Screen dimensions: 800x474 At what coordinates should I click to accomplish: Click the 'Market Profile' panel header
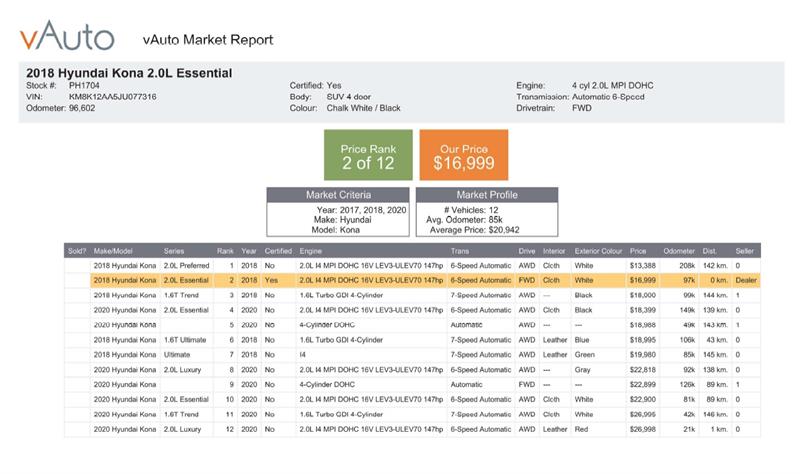pyautogui.click(x=487, y=195)
